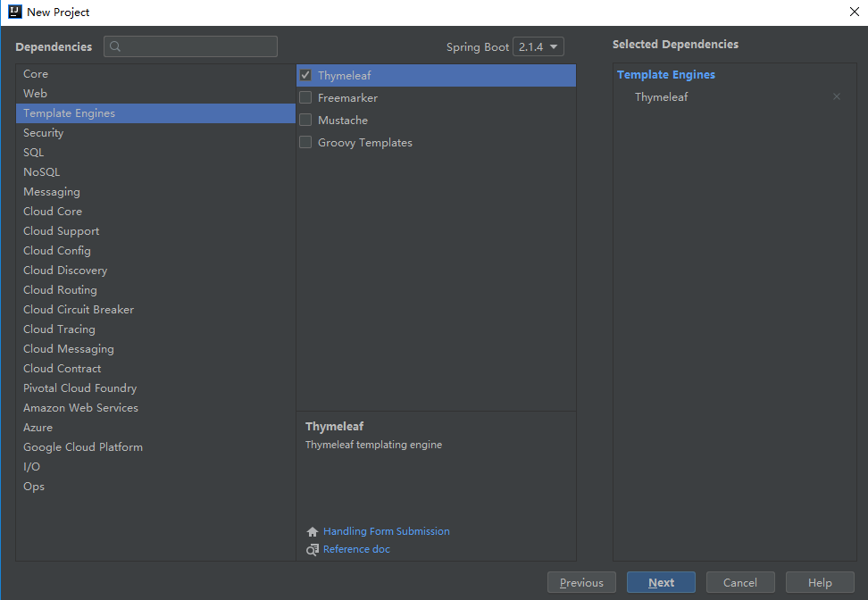Select the Google Cloud Platform category

[x=155, y=447]
